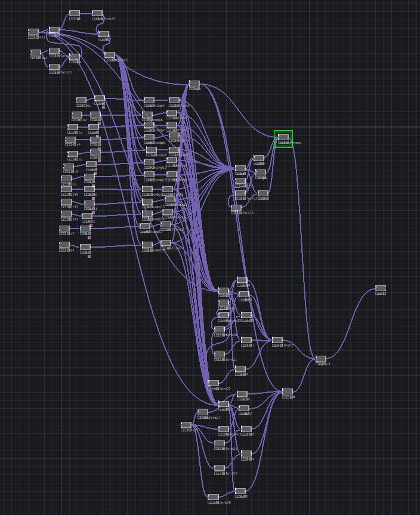Select the source node labeled e1
Viewport: 420px width, 515px height.
(81, 100)
